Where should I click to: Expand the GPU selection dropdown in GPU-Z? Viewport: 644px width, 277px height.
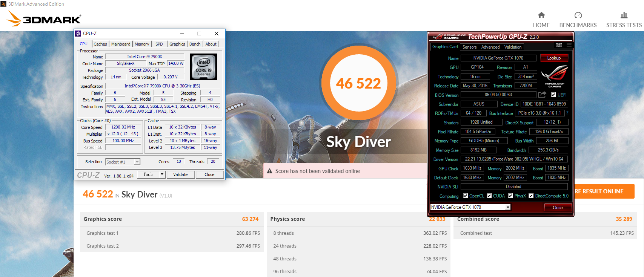click(x=508, y=207)
